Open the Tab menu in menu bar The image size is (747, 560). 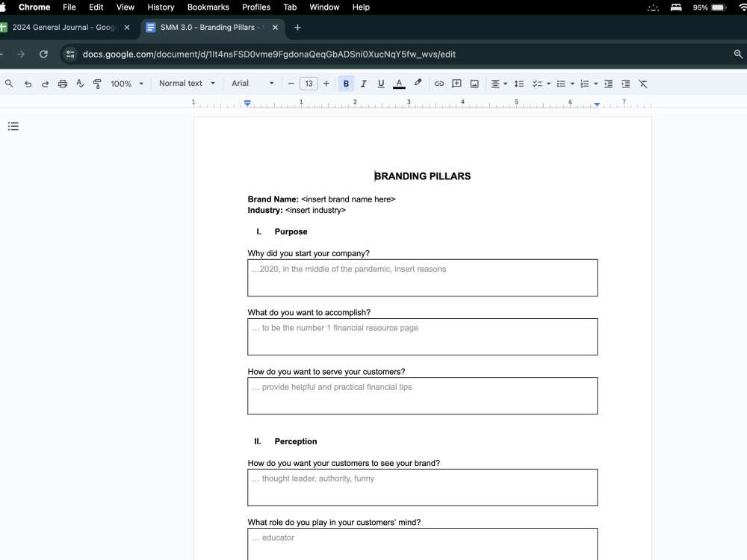tap(290, 7)
